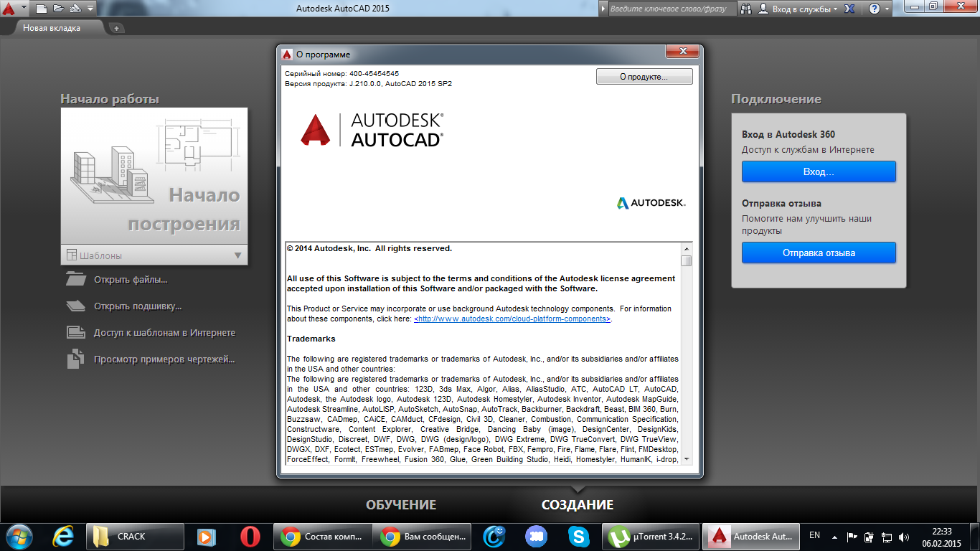The image size is (980, 551).
Task: Show hidden tray icons arrow
Action: tap(834, 536)
